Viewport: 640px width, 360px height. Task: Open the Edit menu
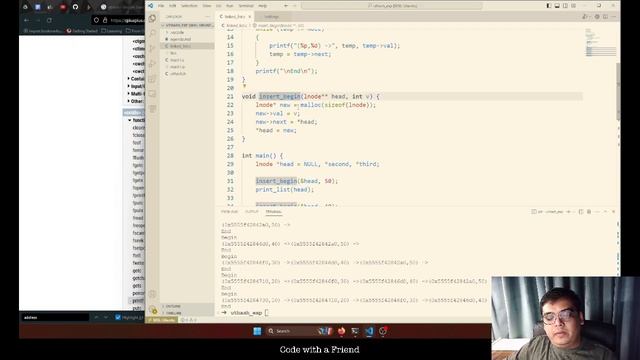[173, 6]
